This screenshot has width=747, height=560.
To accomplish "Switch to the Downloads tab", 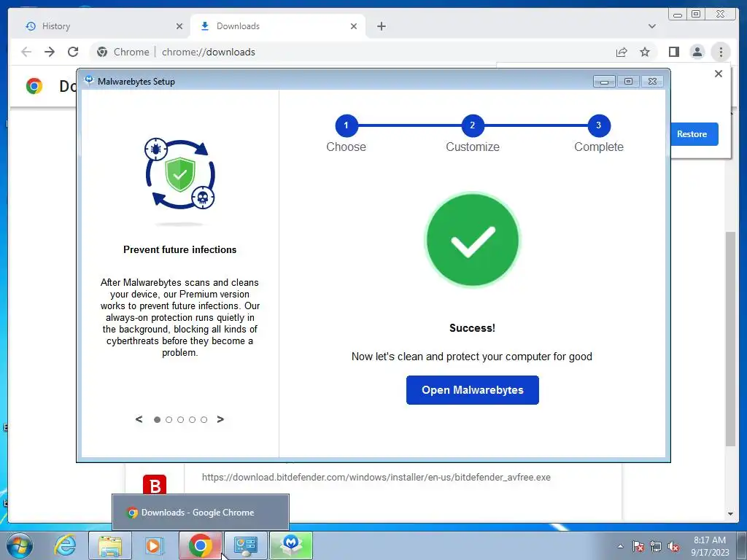I will [x=278, y=26].
